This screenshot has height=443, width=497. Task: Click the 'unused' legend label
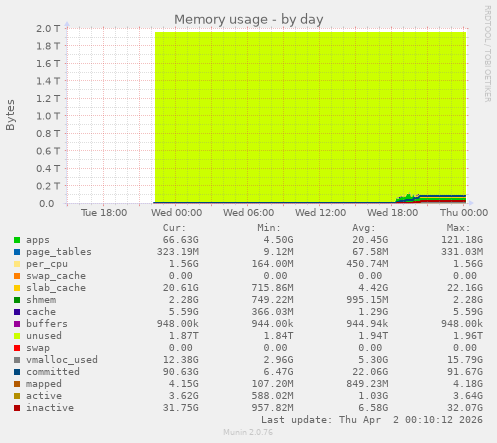point(44,336)
